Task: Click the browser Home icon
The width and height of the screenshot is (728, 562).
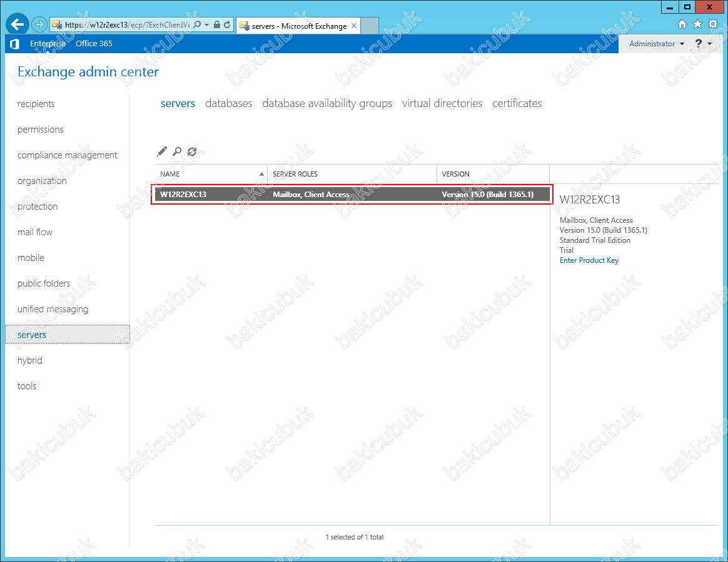Action: point(682,24)
